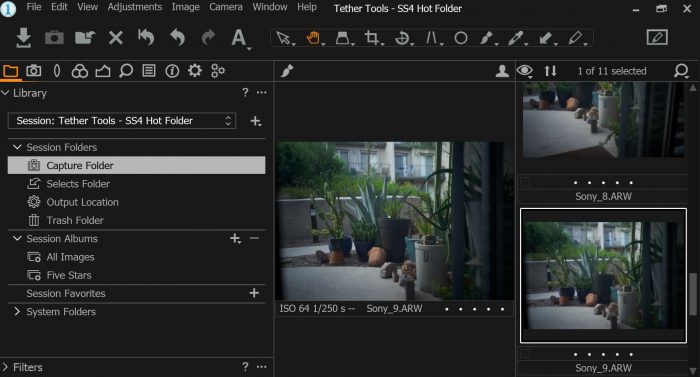Select the Apply adjustments arrow tool
This screenshot has width=700, height=377.
[x=546, y=38]
